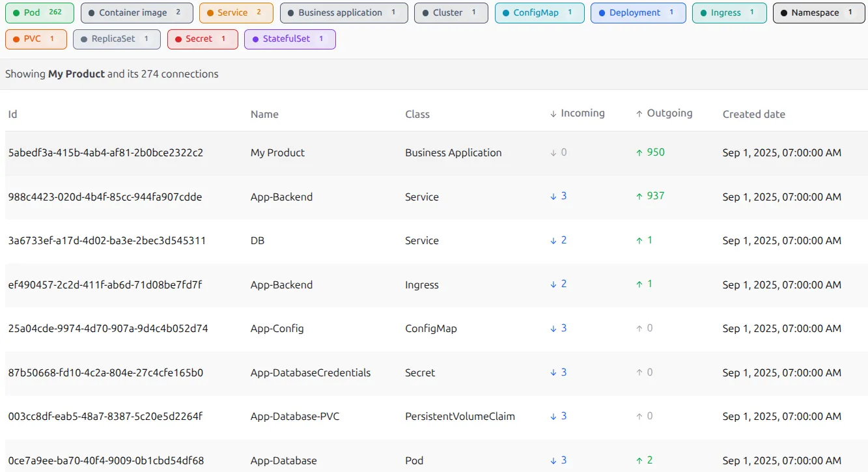Select the Namespace filter chip

pyautogui.click(x=819, y=13)
